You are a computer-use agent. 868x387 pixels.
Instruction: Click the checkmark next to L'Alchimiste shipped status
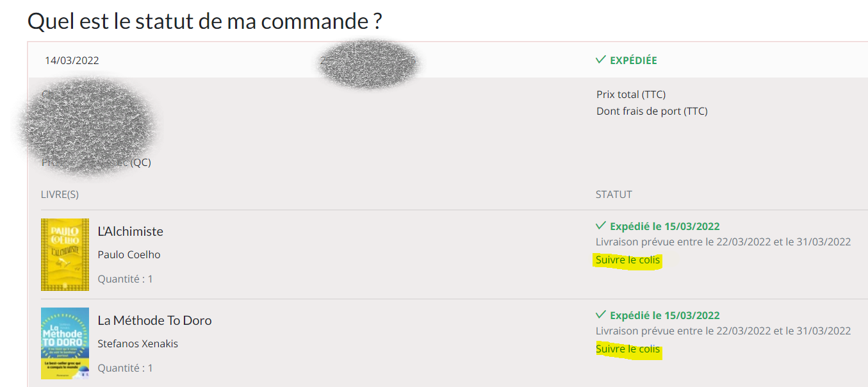point(600,226)
